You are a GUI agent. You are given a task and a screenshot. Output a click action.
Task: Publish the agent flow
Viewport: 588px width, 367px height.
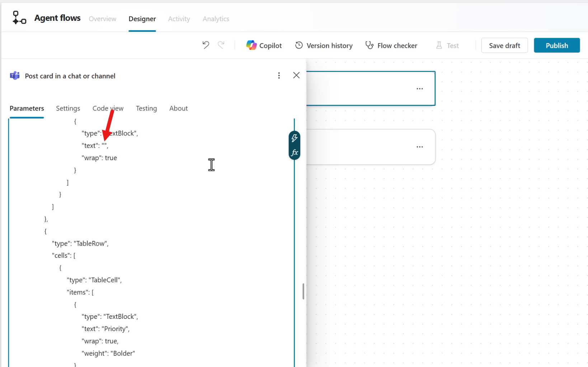click(x=557, y=45)
